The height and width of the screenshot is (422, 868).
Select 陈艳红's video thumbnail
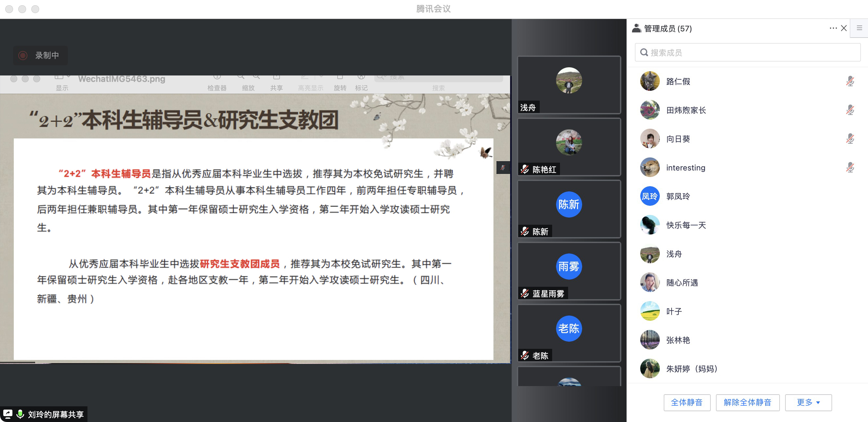568,147
